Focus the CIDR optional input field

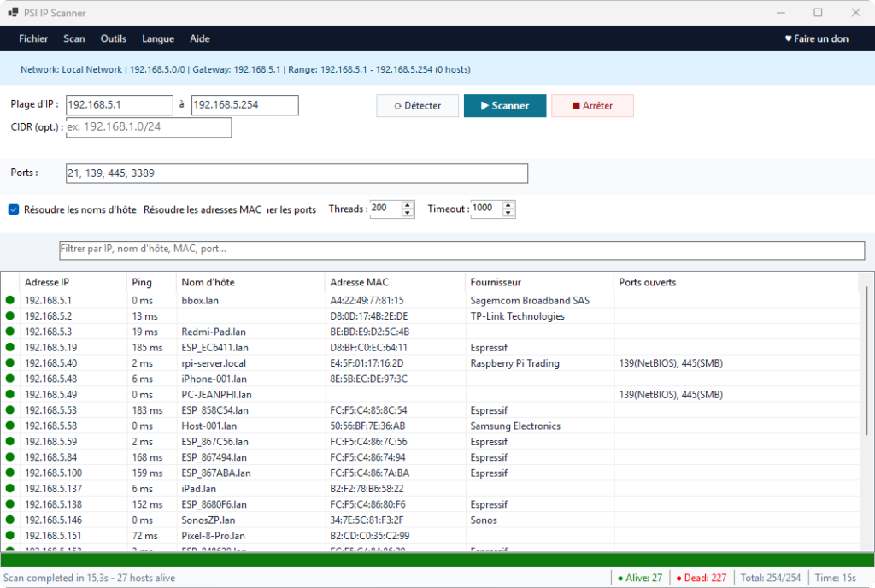[x=149, y=127]
